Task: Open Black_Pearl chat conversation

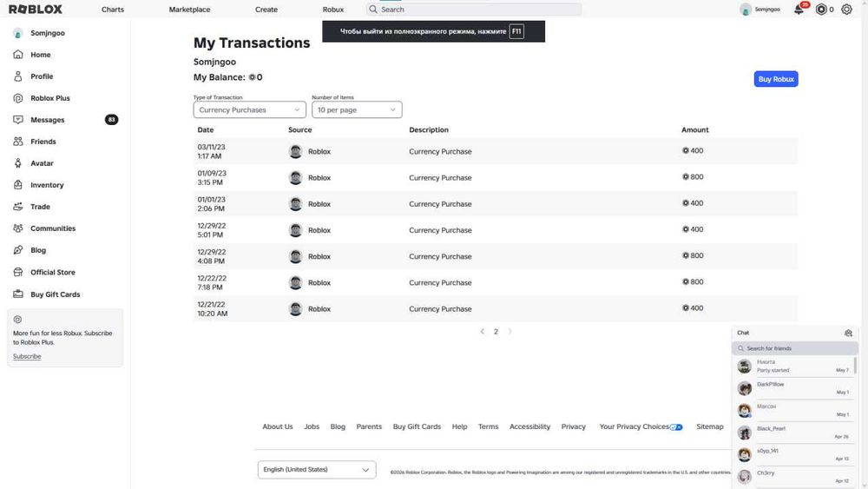Action: point(795,433)
